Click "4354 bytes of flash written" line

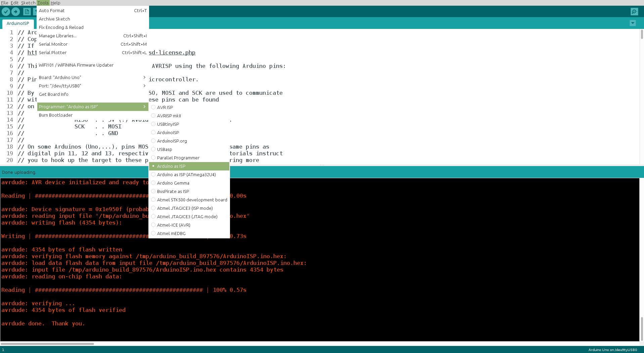(62, 249)
